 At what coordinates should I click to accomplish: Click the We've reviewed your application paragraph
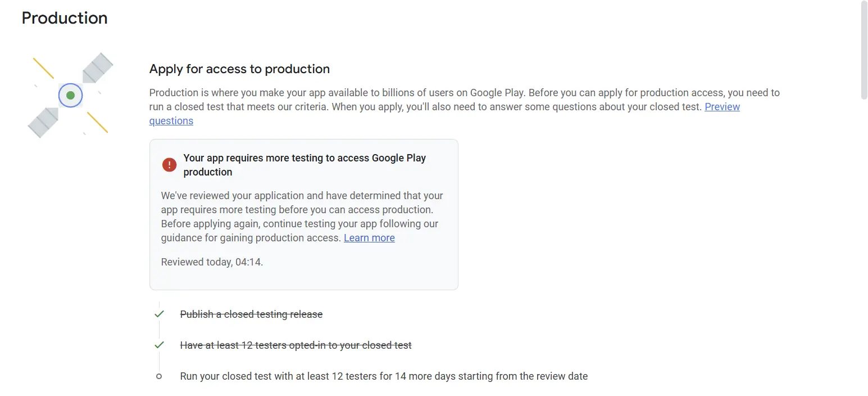[x=302, y=217]
